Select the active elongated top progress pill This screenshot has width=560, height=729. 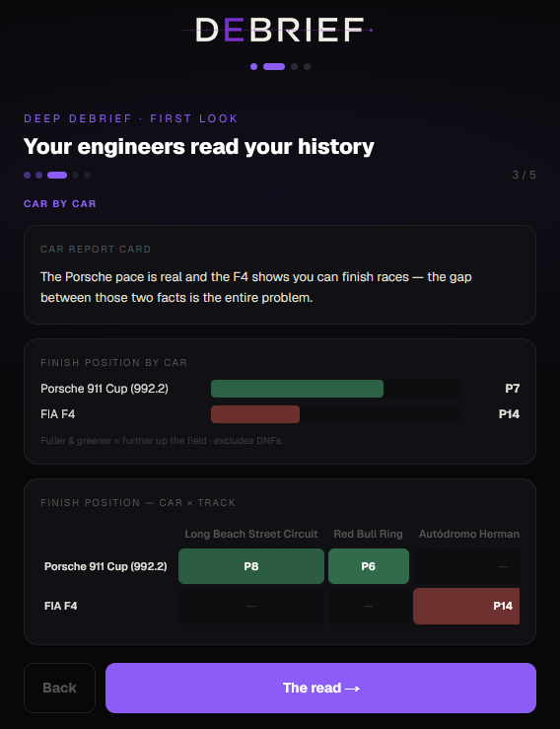click(x=274, y=66)
